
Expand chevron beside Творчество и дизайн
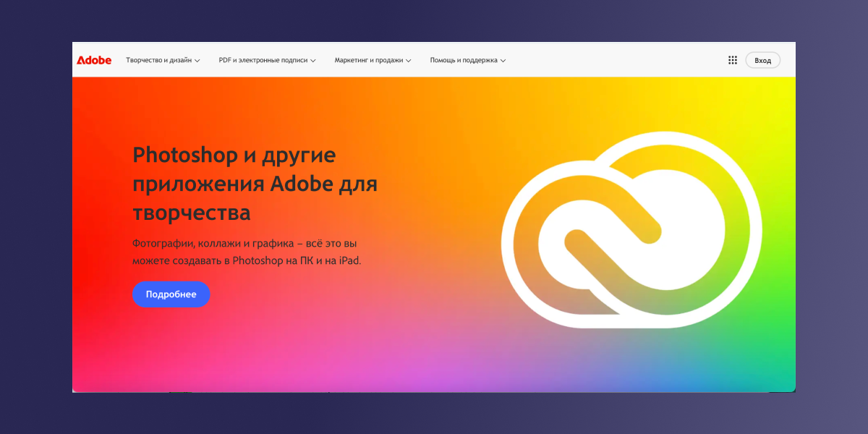[197, 61]
